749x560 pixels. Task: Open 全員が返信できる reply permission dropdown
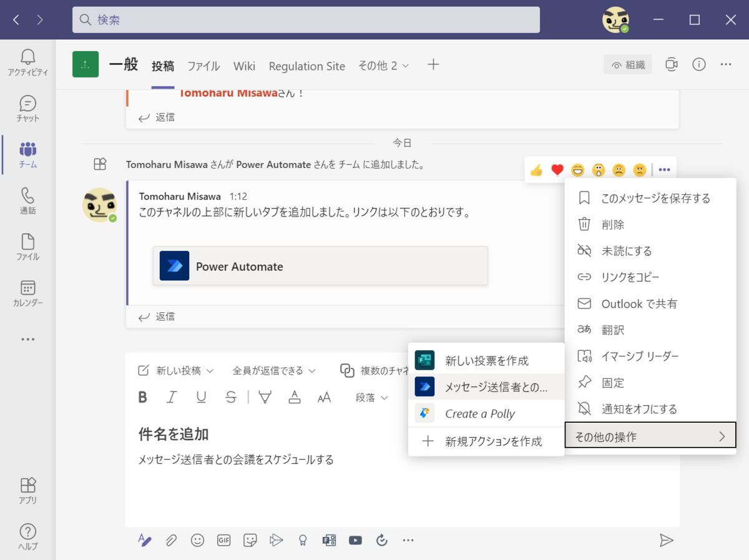(x=274, y=371)
